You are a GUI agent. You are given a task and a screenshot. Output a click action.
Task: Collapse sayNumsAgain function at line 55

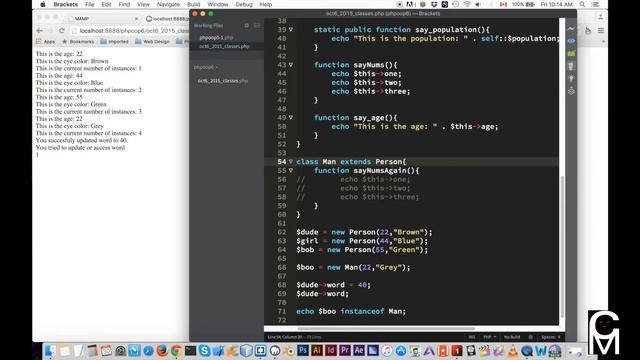[x=291, y=170]
